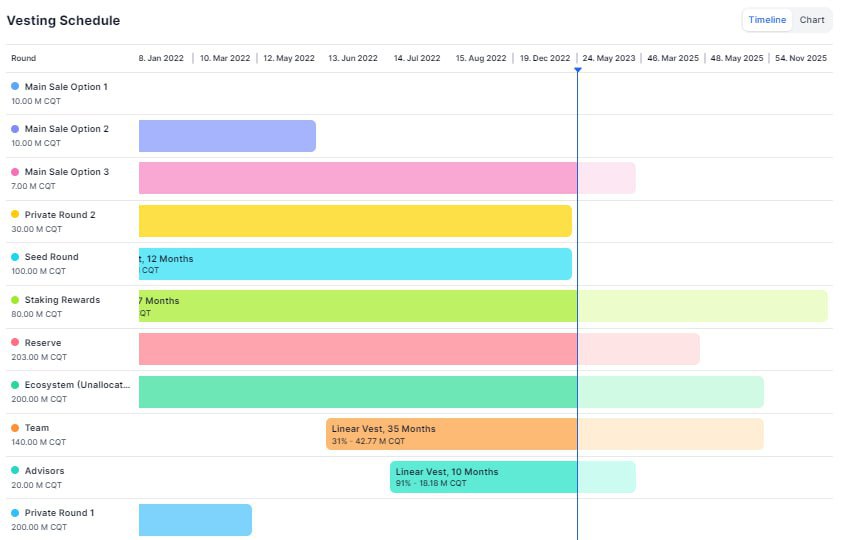This screenshot has width=858, height=540.
Task: Click the 14. Jul 2022 column header
Action: click(417, 58)
